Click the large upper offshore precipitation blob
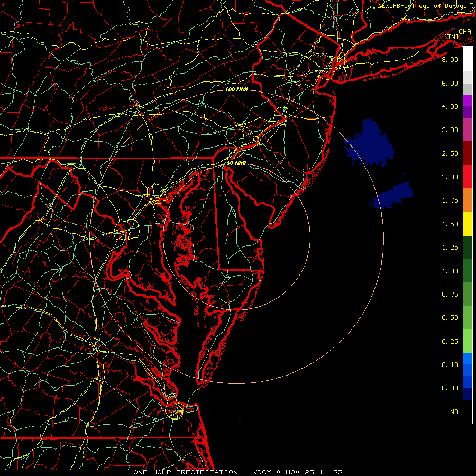Viewport: 476px width, 476px height. (370, 142)
